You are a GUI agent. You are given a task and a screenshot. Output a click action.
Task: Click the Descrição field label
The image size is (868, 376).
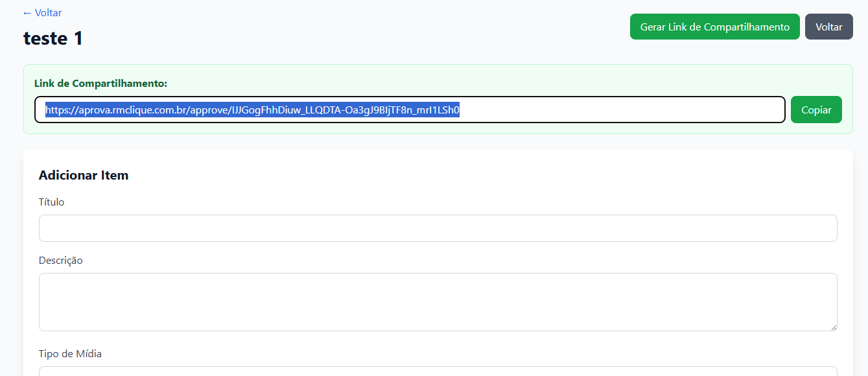61,261
